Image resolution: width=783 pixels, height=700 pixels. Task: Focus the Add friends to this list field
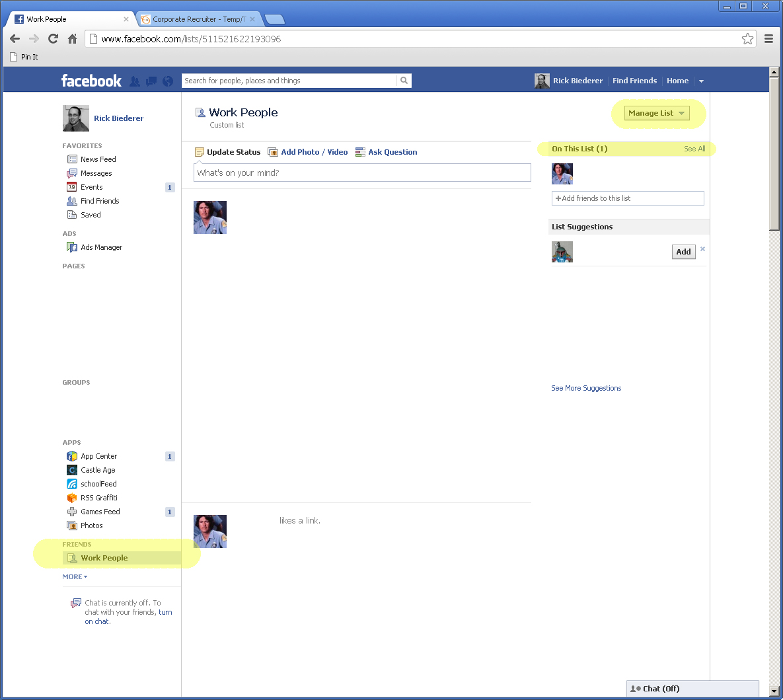(x=628, y=198)
